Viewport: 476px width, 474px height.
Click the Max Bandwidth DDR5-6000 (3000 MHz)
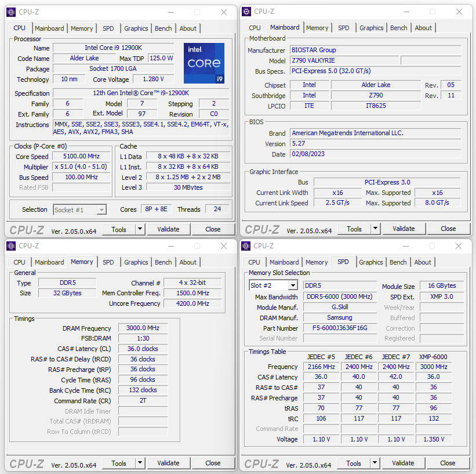[340, 296]
